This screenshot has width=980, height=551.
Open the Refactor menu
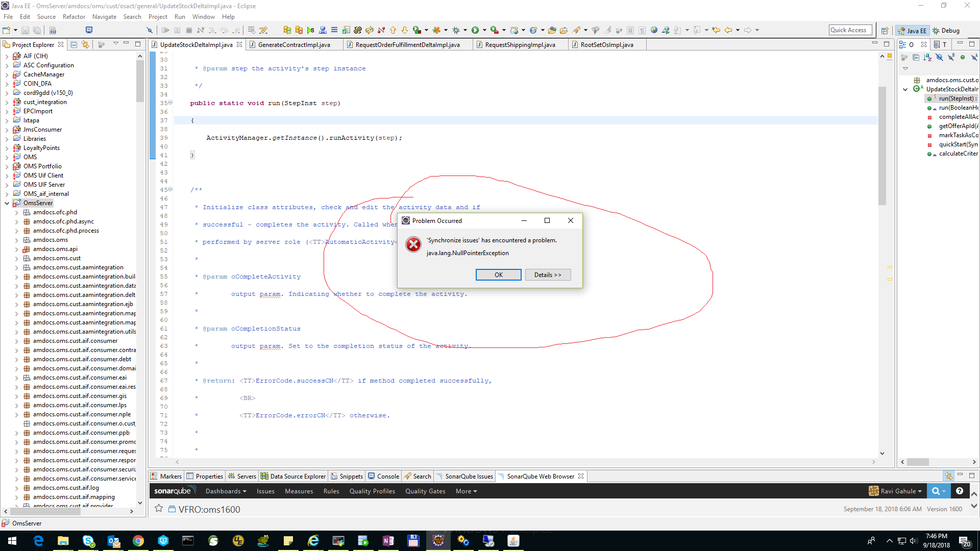pyautogui.click(x=73, y=17)
